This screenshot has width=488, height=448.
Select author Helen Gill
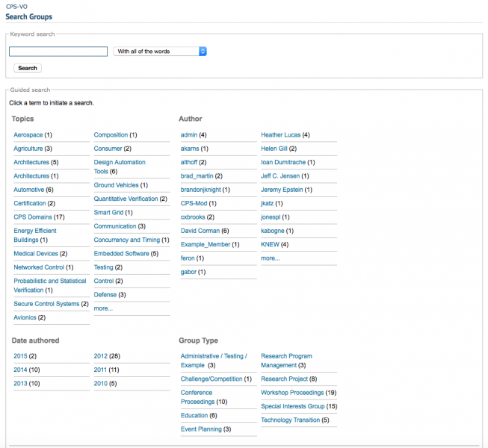click(273, 149)
